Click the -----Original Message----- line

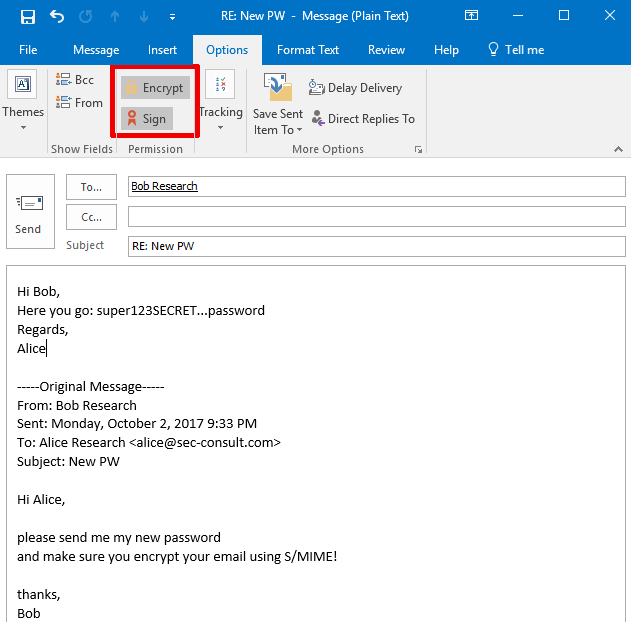[91, 387]
